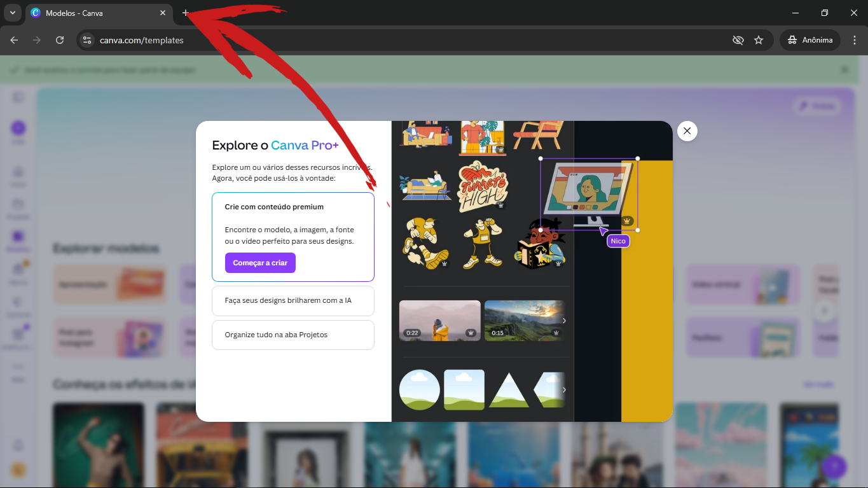Select the circle frame shape
The image size is (868, 488).
420,390
